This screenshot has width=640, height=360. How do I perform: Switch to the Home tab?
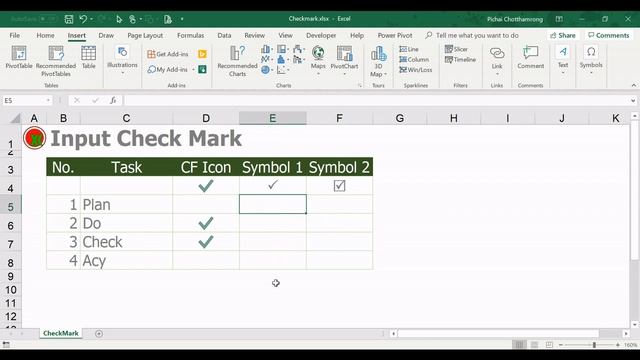point(45,36)
